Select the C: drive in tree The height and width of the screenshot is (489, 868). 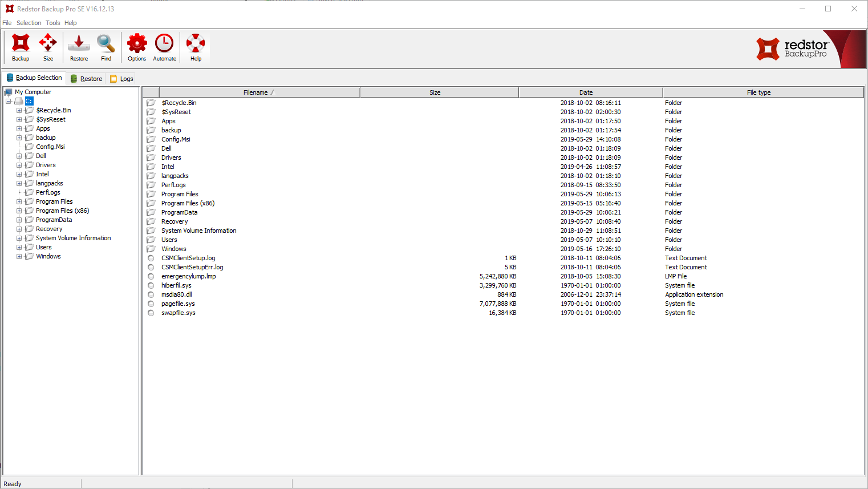[29, 101]
